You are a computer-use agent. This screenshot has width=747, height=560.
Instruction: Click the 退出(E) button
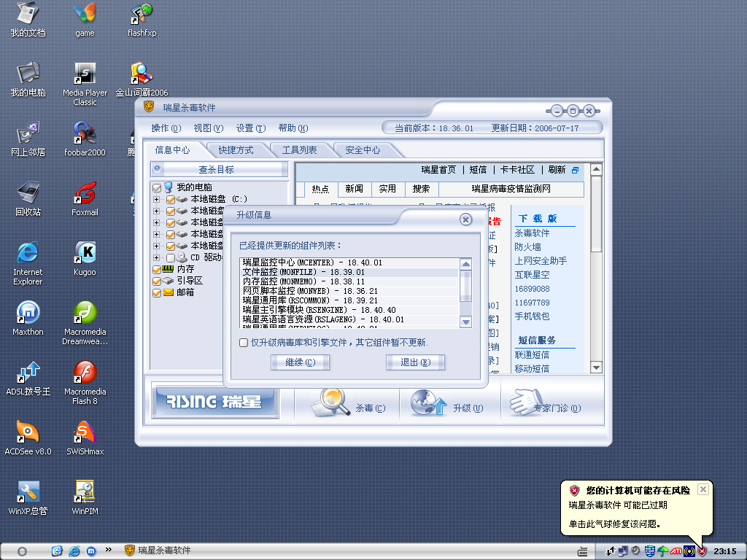tap(415, 362)
